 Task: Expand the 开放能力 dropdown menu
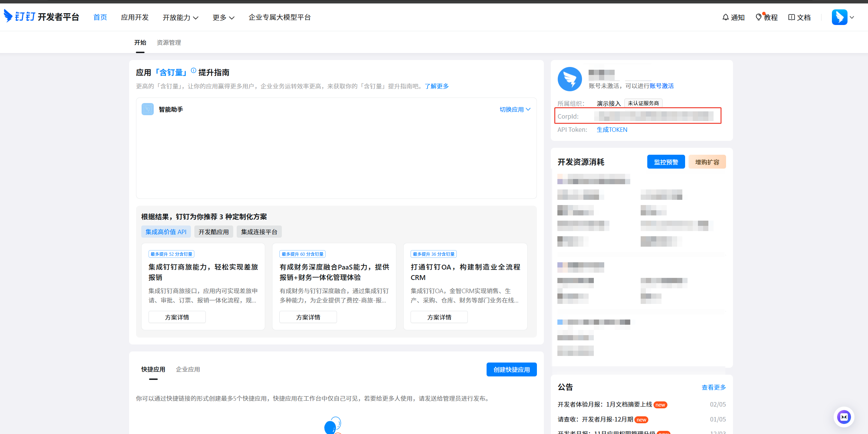[x=180, y=17]
